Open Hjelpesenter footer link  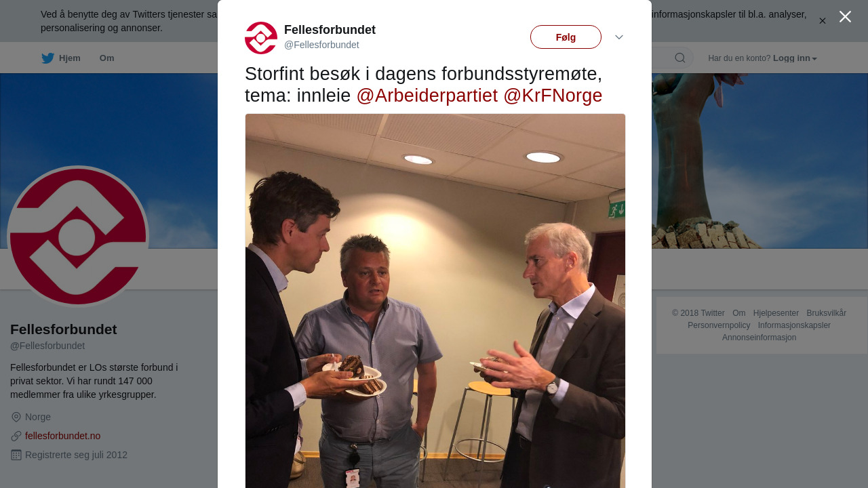point(776,313)
